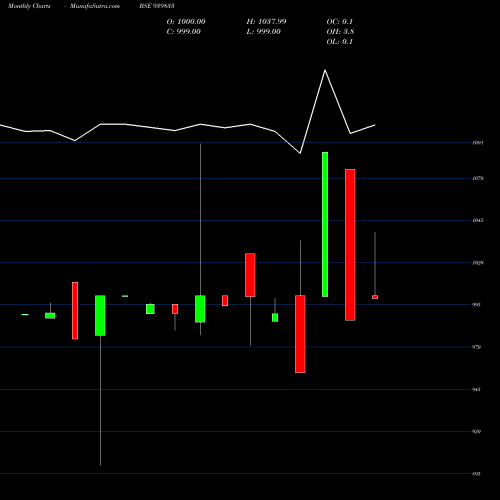Image resolution: width=500 pixels, height=500 pixels.
Task: Click the 920 price axis label
Action: 477,431
